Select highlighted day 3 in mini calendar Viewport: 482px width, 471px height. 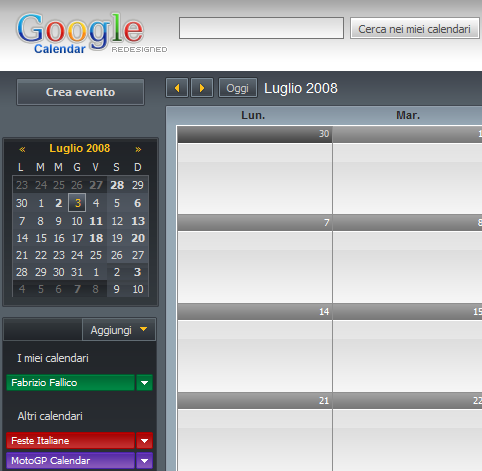coord(77,203)
